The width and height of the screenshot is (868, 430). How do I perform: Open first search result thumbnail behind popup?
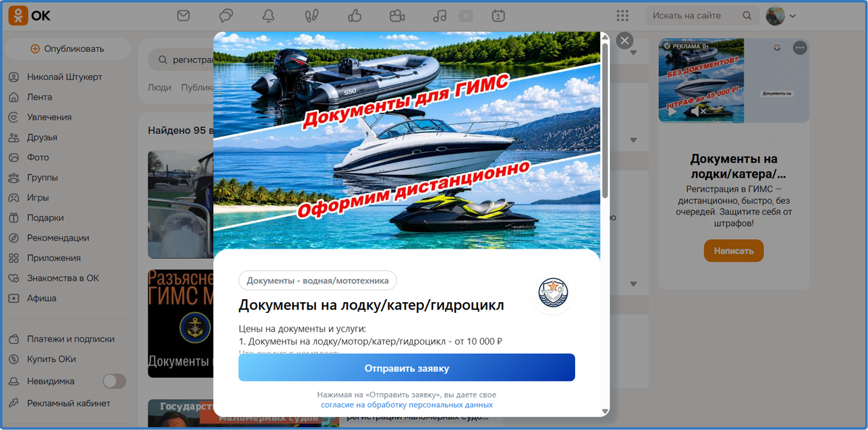(180, 205)
